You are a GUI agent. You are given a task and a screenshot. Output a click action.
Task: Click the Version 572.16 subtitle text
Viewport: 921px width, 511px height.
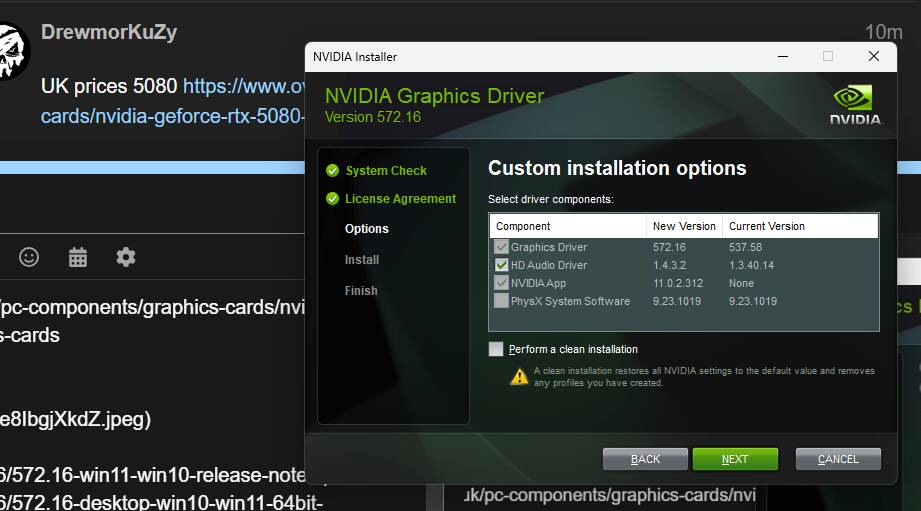point(373,117)
